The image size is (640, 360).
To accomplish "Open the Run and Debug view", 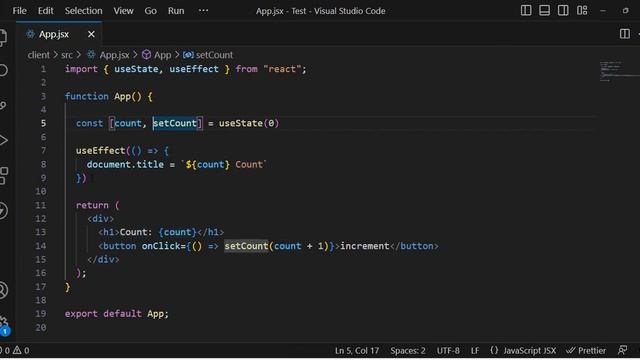I will [3, 140].
